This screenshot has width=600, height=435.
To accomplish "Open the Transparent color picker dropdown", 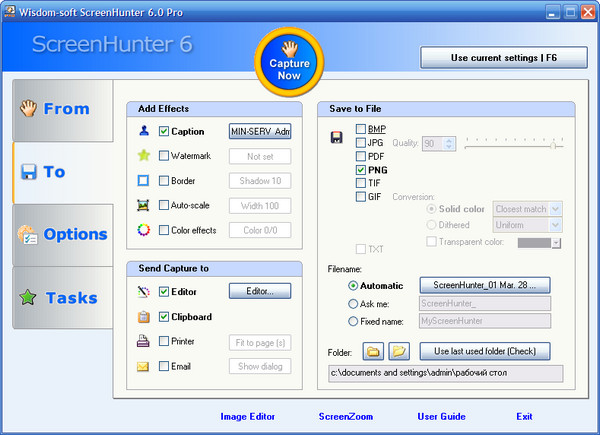I will pyautogui.click(x=556, y=243).
